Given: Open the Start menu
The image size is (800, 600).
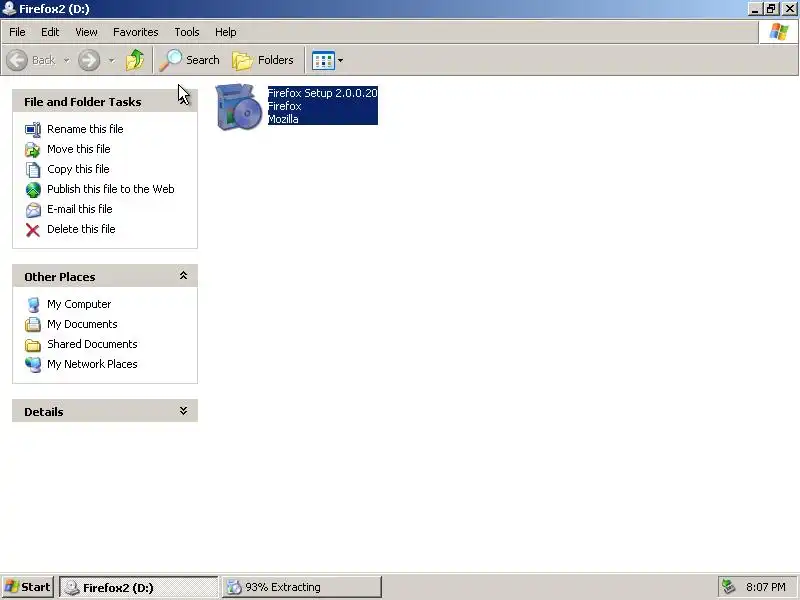Looking at the screenshot, I should 28,587.
